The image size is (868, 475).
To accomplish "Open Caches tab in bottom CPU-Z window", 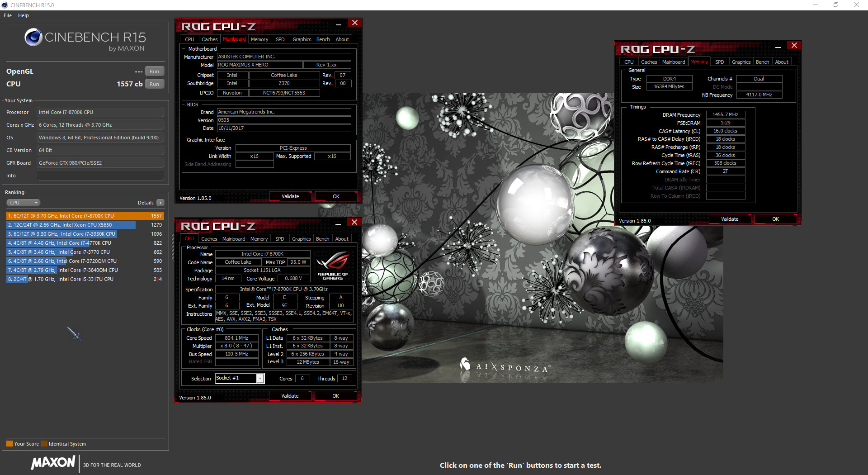I will [x=209, y=239].
